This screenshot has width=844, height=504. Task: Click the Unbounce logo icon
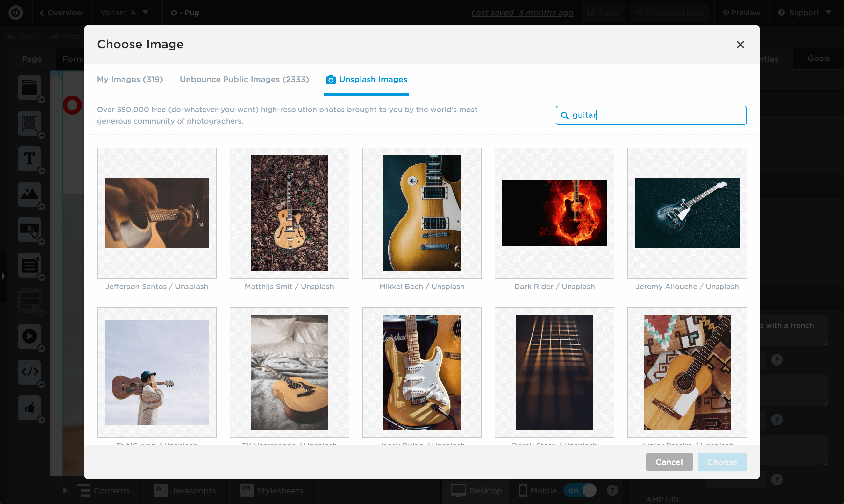16,12
